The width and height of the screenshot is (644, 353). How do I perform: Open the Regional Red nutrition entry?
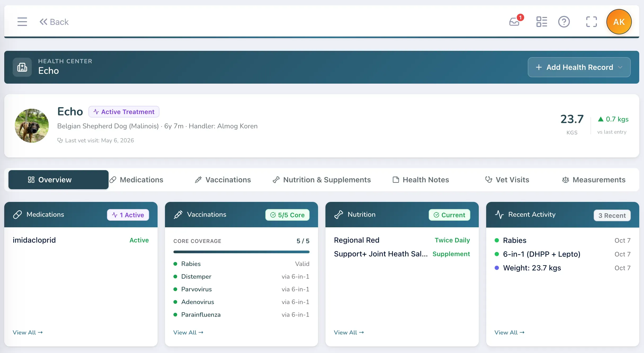402,240
